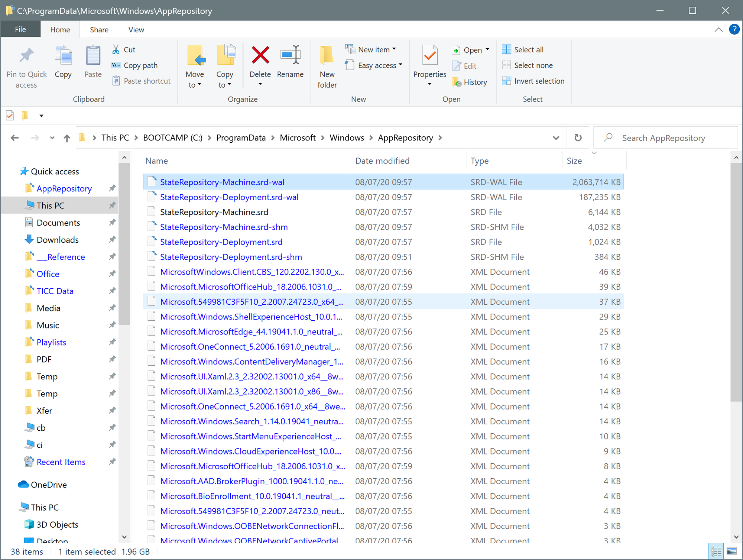Select Microsoft.AAD.BrokerPlugin XML file
743x560 pixels.
[383, 481]
